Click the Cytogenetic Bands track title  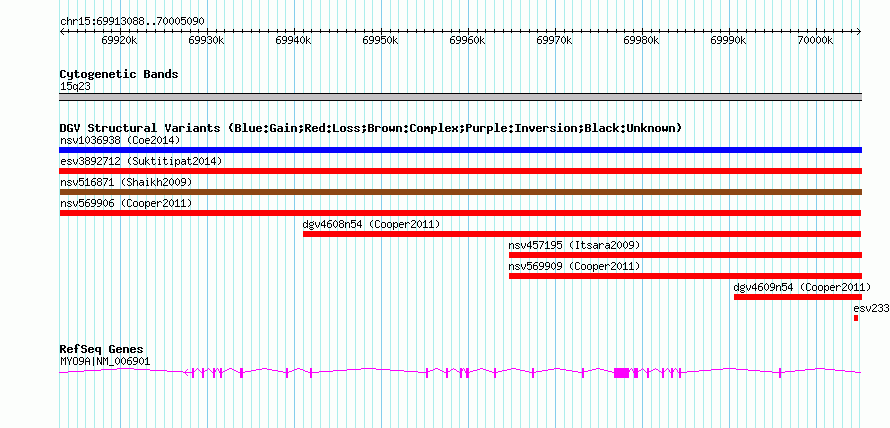coord(119,74)
